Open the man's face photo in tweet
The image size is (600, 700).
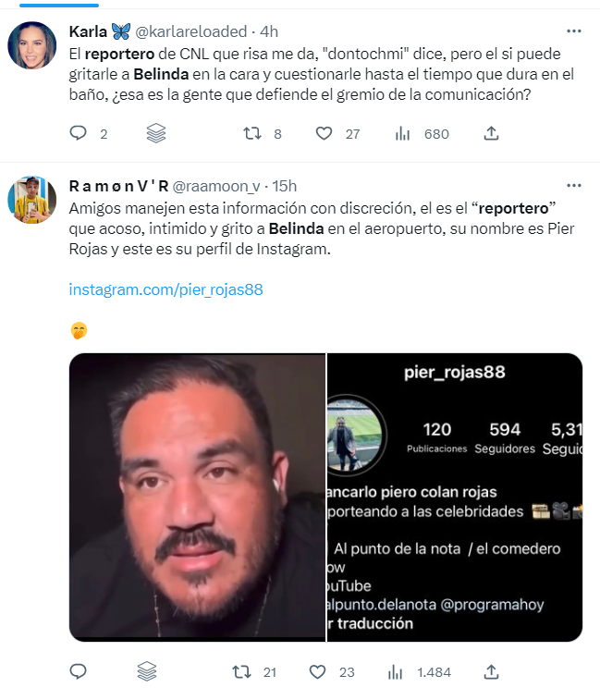(x=197, y=497)
